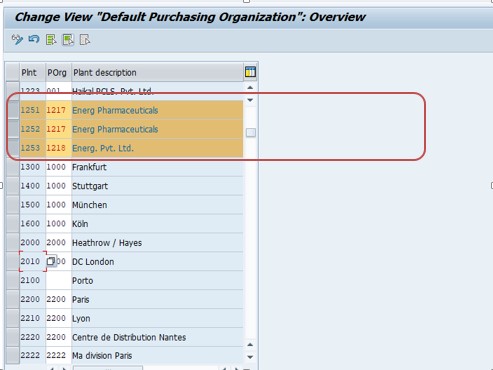Click the vertical scrollbar thumb
The height and width of the screenshot is (370, 493).
[251, 133]
